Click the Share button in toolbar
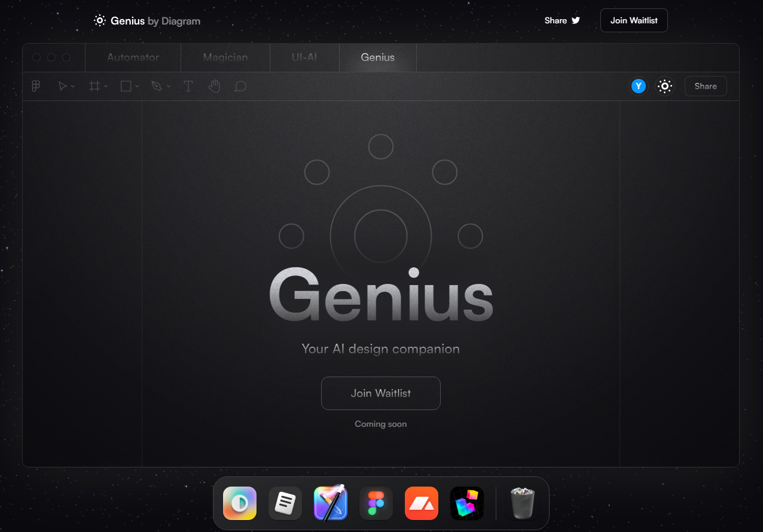 706,86
